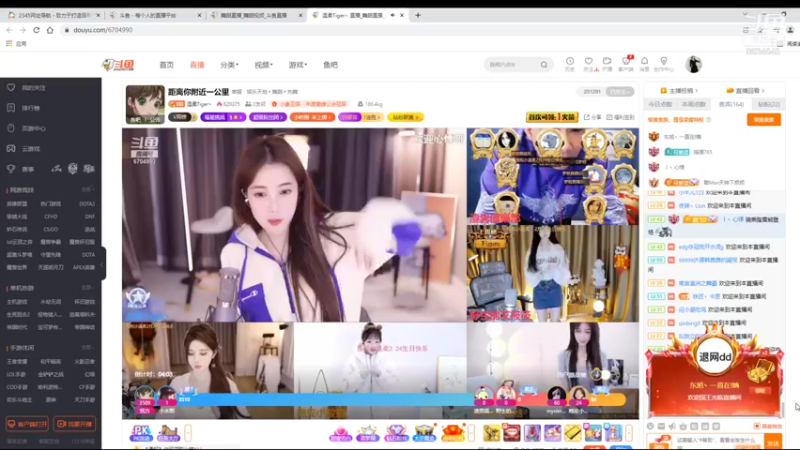Click the PK活动 icon below the video

click(141, 433)
